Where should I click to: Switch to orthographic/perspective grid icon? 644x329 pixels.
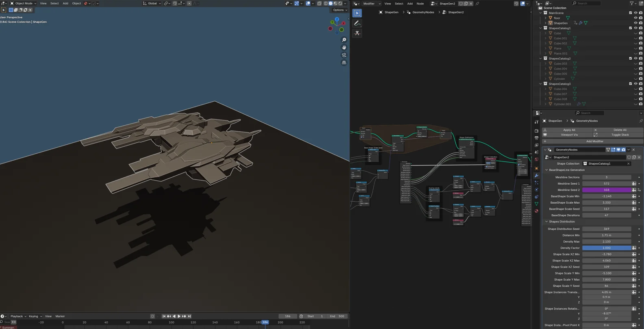344,63
